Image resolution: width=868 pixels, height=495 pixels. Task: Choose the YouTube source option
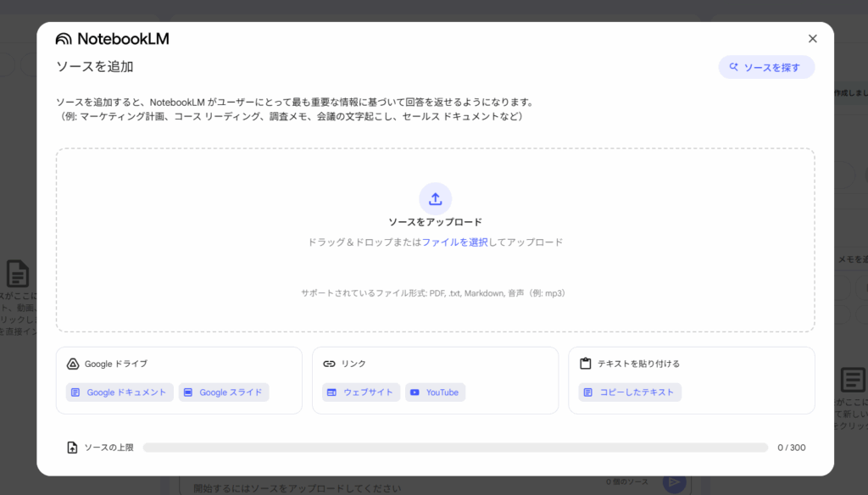coord(435,392)
